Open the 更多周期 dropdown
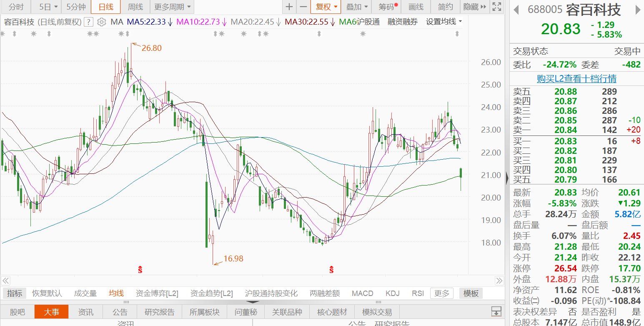The image size is (644, 326). point(172,7)
